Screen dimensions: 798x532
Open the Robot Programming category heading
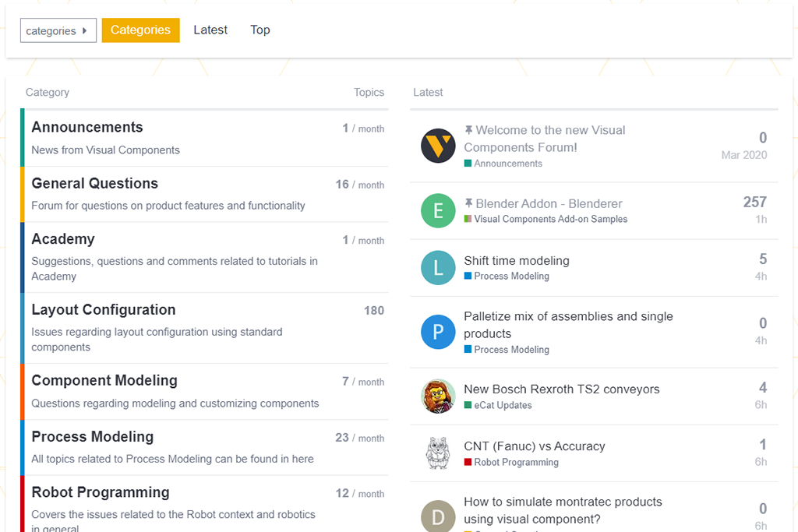[101, 492]
